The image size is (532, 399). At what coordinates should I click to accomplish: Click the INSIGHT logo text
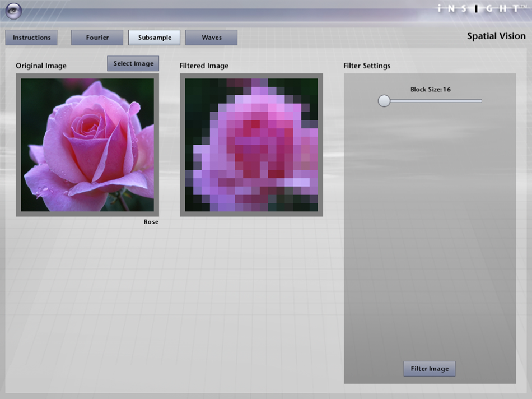tap(482, 8)
